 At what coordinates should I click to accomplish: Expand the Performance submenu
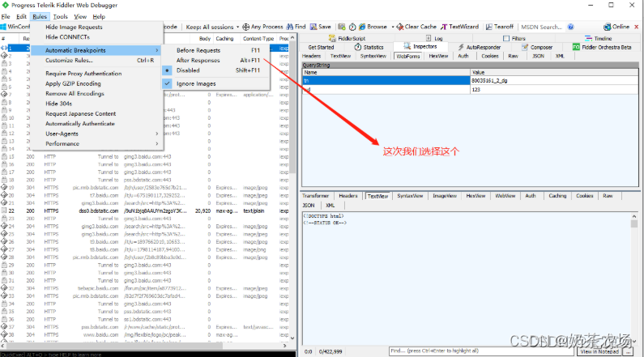(x=97, y=143)
